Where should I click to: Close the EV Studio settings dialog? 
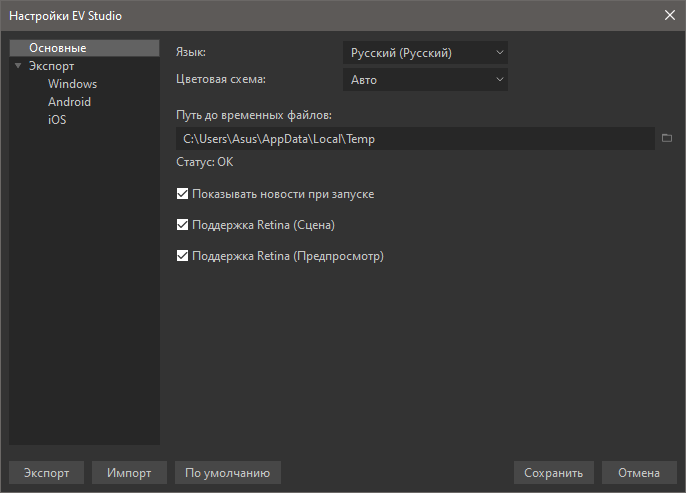tap(669, 15)
